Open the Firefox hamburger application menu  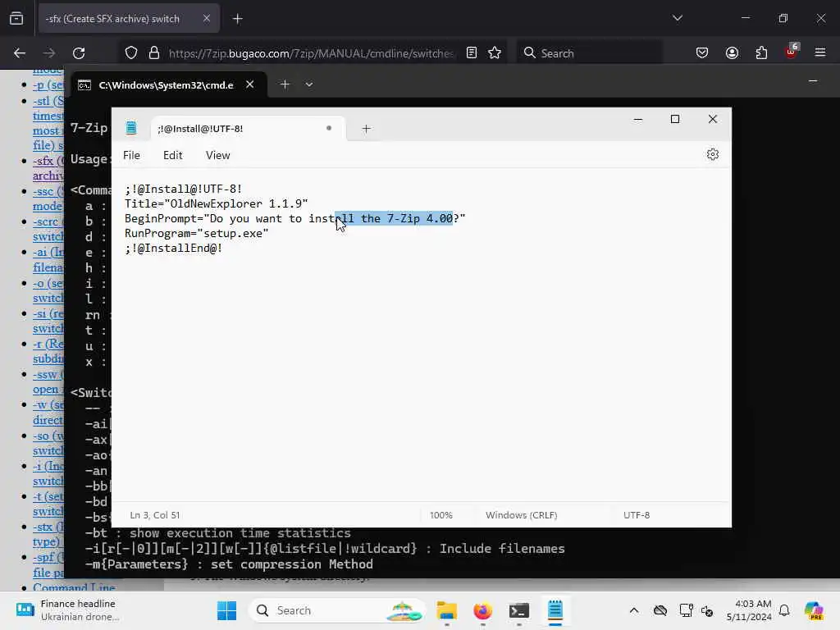[820, 53]
